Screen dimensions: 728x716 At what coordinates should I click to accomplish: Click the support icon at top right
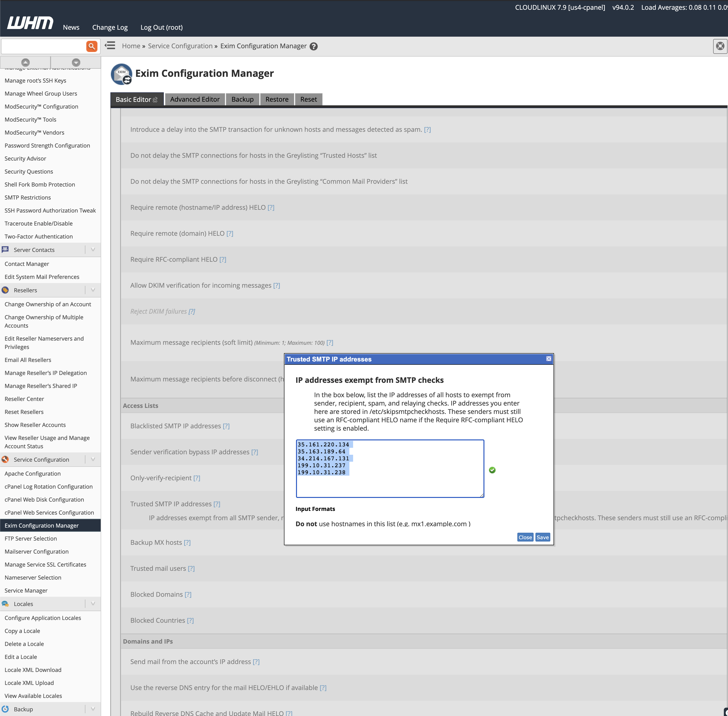click(x=720, y=46)
